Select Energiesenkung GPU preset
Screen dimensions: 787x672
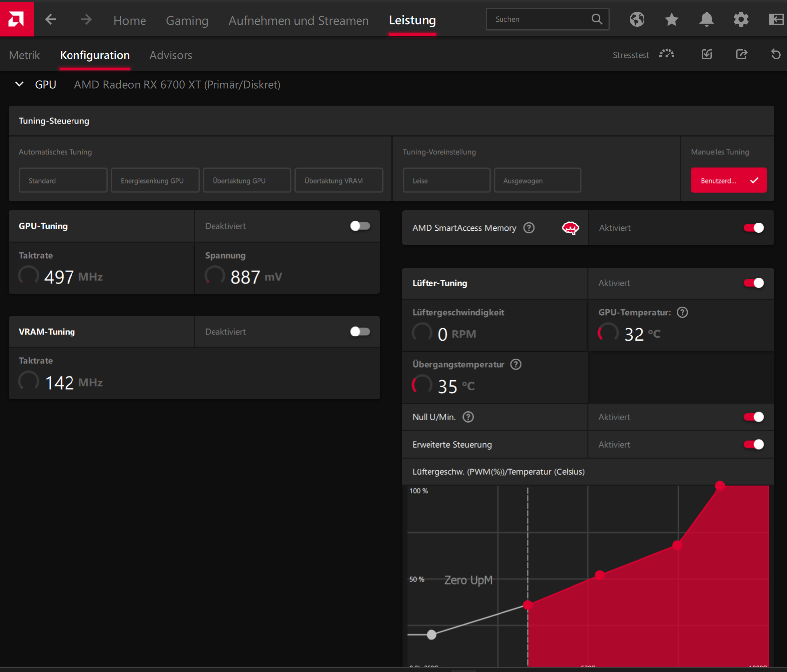click(x=155, y=180)
